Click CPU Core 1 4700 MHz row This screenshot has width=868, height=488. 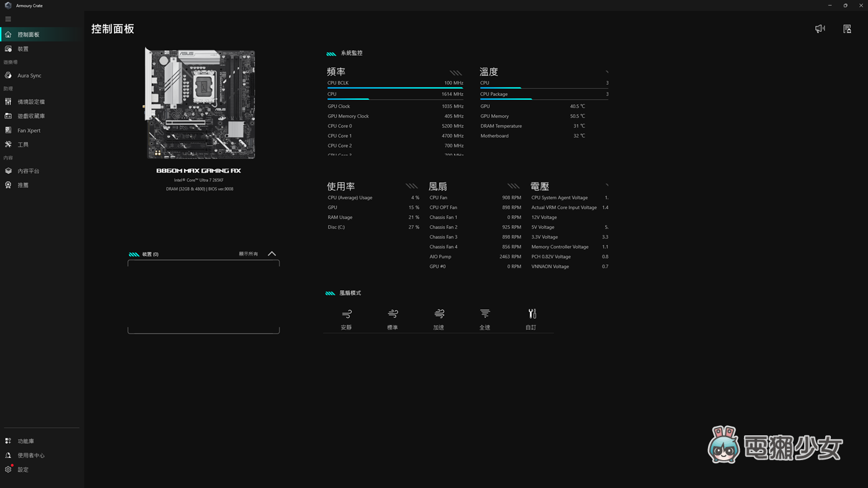coord(395,136)
